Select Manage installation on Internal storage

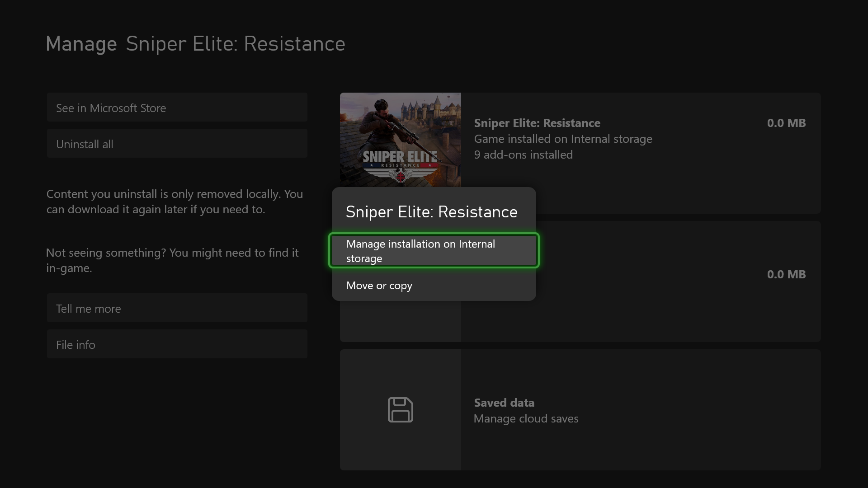434,251
